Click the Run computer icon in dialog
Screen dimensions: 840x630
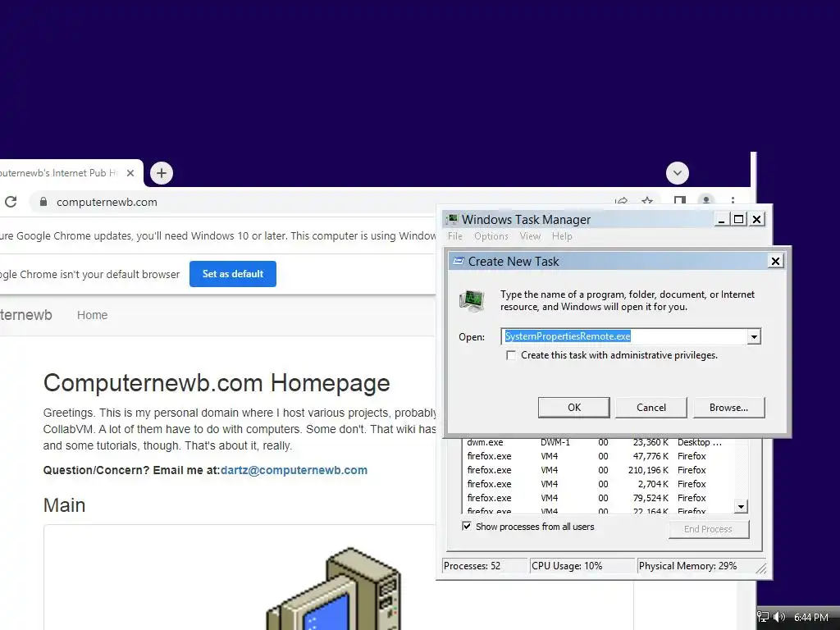(x=472, y=300)
